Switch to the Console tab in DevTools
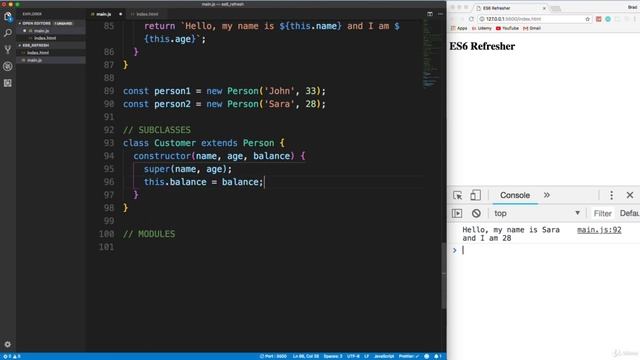640x360 pixels. 515,196
